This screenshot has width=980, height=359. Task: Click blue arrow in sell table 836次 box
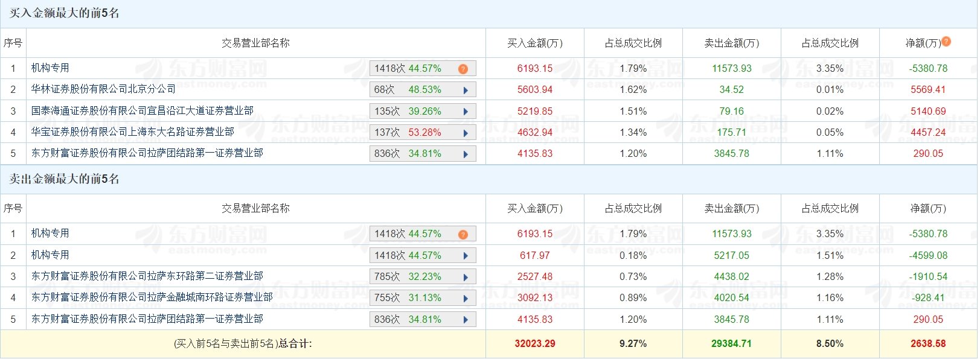coord(466,320)
